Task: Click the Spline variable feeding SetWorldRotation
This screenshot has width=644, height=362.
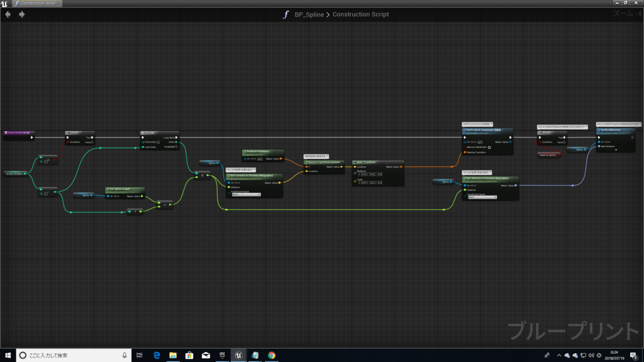Action: point(577,150)
